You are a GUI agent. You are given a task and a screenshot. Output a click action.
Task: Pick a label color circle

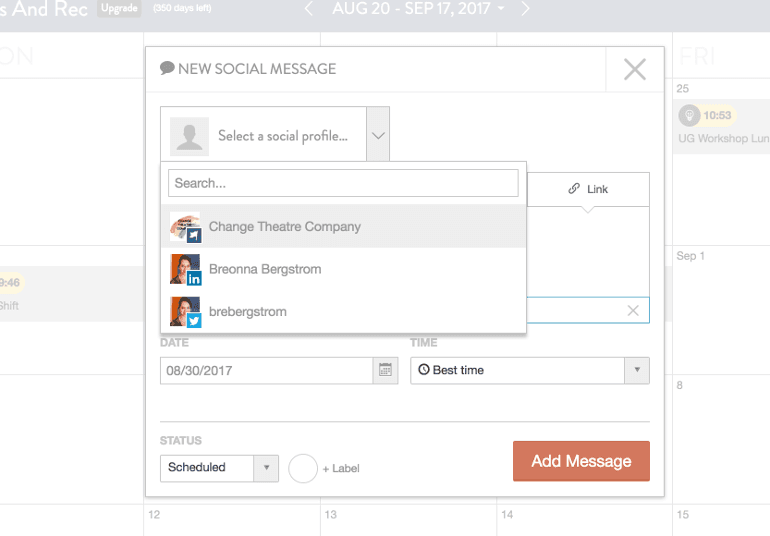[303, 468]
